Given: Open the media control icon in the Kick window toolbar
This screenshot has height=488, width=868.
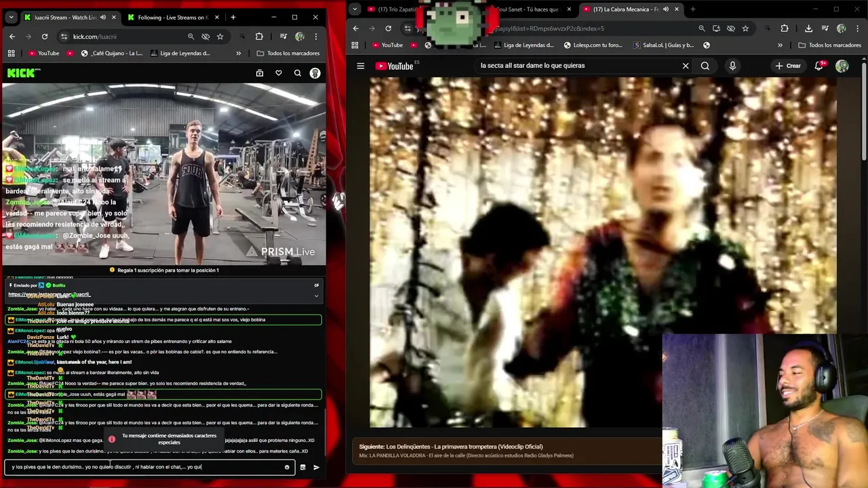Looking at the screenshot, I should [283, 37].
